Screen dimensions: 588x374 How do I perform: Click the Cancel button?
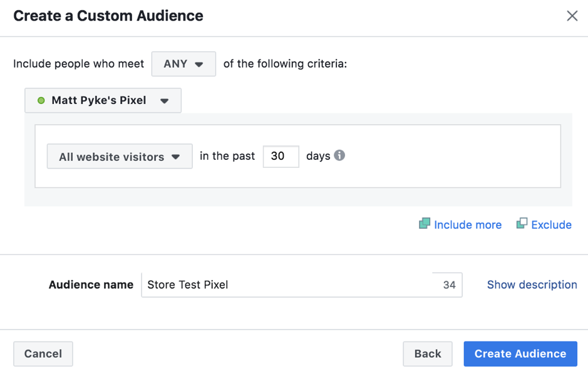click(x=43, y=354)
